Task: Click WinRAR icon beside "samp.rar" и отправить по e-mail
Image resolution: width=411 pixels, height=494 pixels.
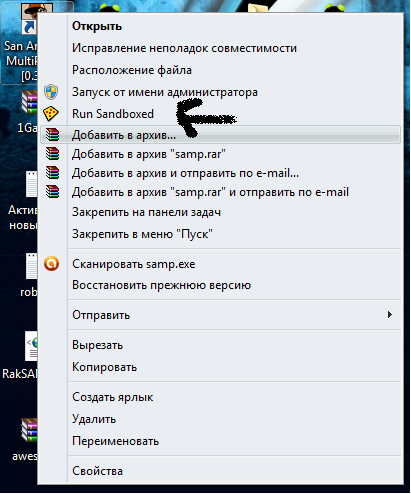Action: coord(53,192)
